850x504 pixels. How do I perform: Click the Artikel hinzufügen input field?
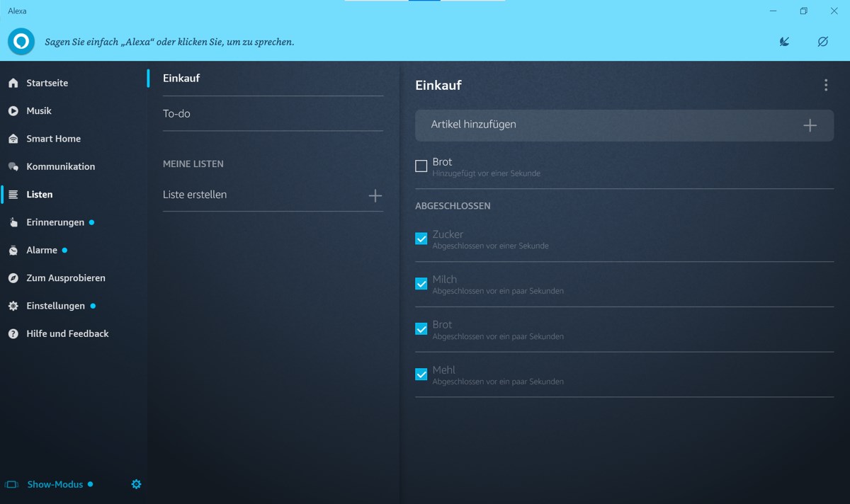[624, 125]
